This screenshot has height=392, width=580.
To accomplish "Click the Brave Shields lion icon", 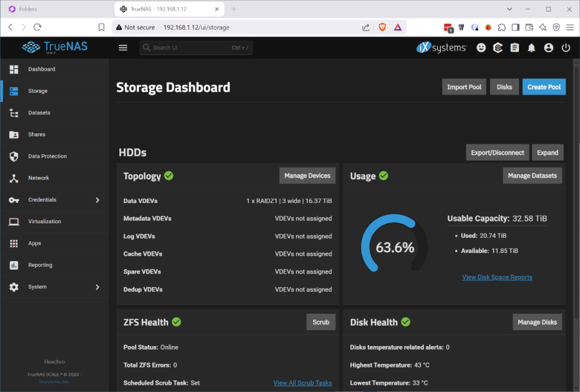I will tap(382, 27).
